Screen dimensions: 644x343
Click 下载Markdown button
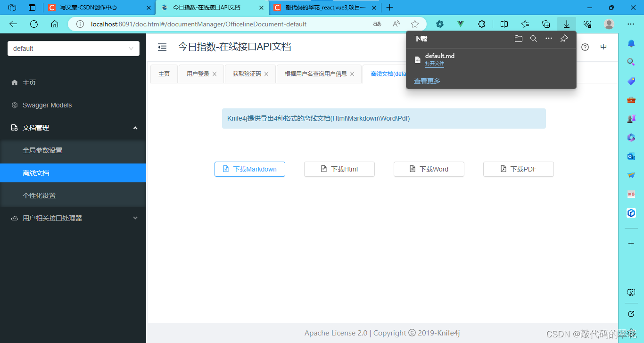coord(250,169)
